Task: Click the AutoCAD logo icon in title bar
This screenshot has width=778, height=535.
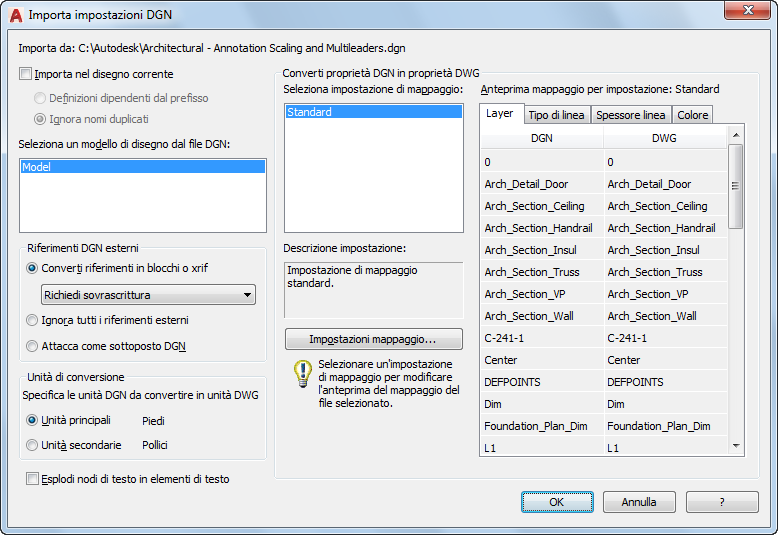Action: (15, 15)
